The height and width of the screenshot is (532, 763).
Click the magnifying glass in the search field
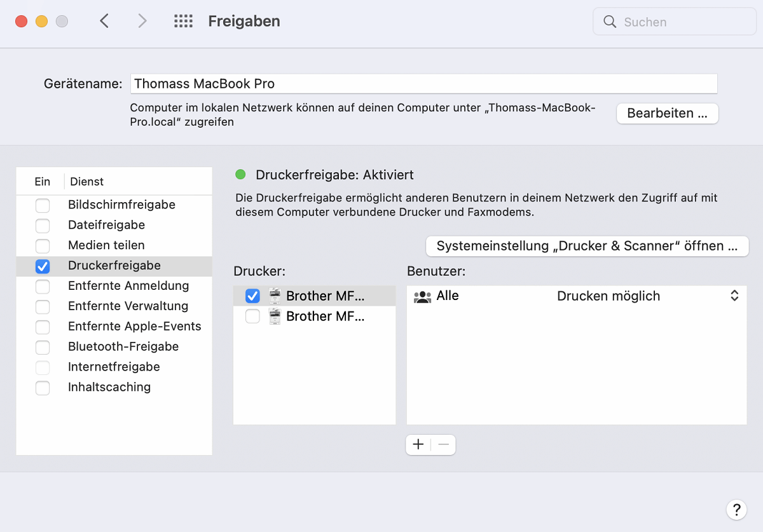click(x=609, y=21)
